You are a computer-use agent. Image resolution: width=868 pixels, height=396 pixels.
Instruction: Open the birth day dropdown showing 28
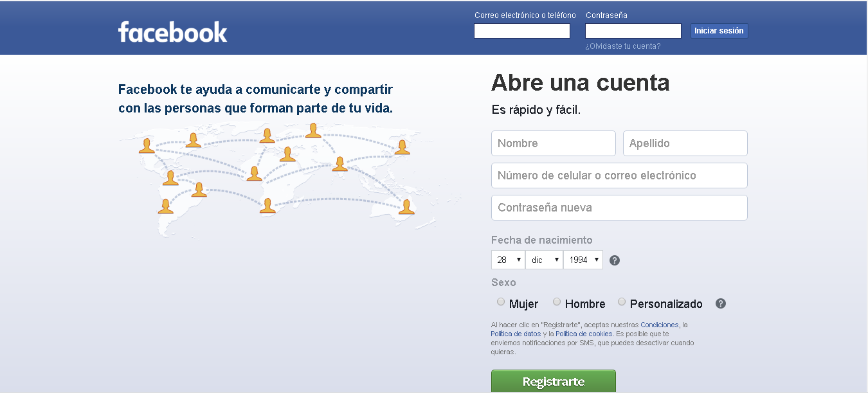(508, 260)
